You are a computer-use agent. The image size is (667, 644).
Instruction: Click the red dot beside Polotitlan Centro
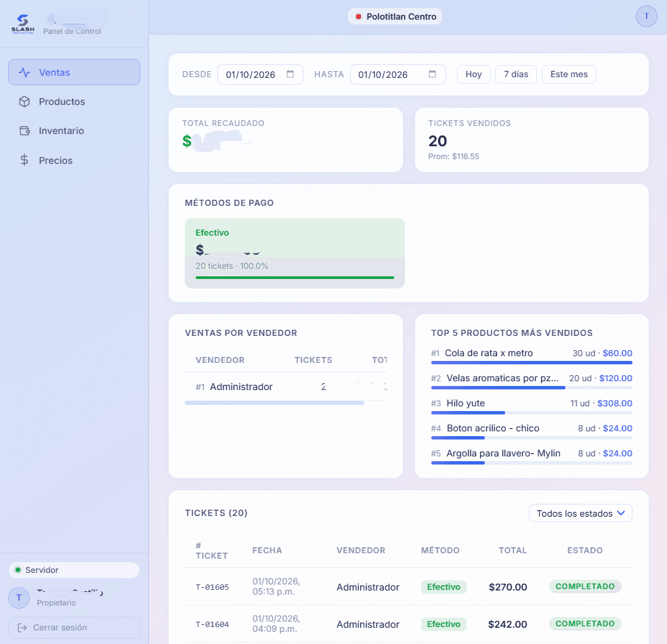pyautogui.click(x=358, y=16)
